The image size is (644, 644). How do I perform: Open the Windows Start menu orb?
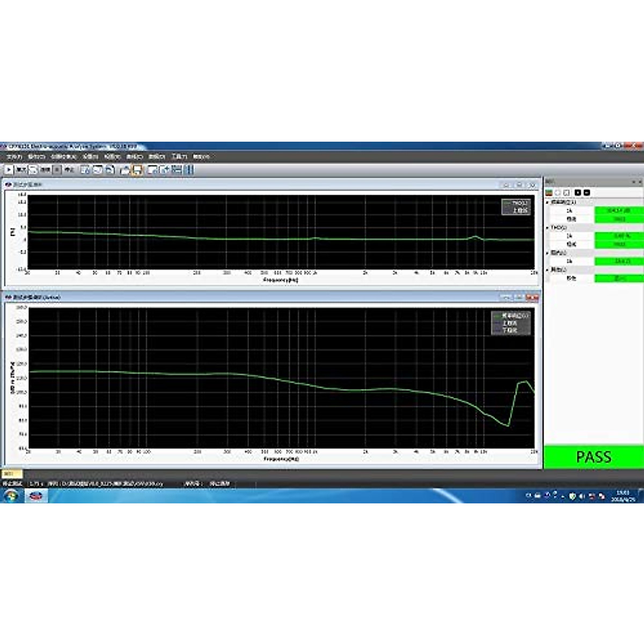point(10,496)
